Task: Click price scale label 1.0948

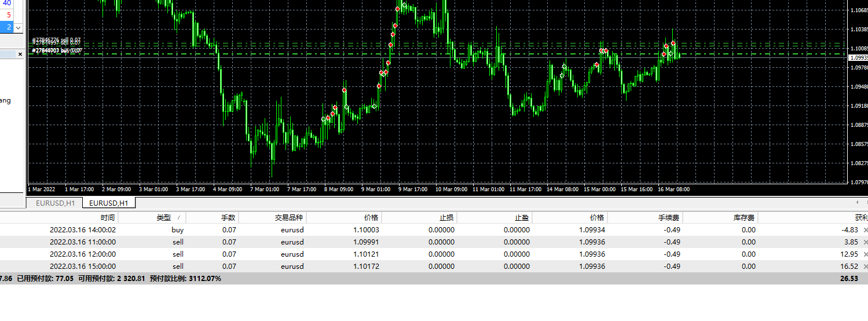Action: (859, 87)
